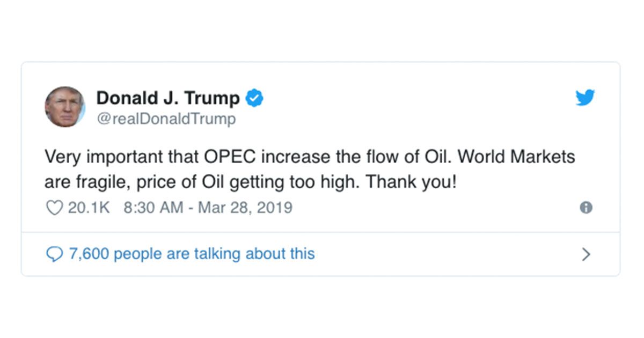Image resolution: width=644 pixels, height=338 pixels.
Task: Click "World Markets" in the tweet text
Action: [517, 157]
